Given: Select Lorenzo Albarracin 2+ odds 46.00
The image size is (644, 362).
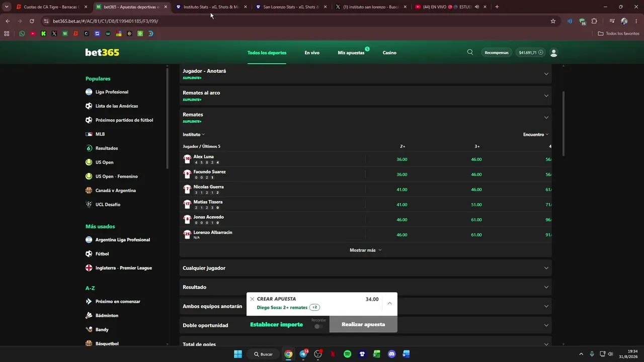Looking at the screenshot, I should [402, 235].
